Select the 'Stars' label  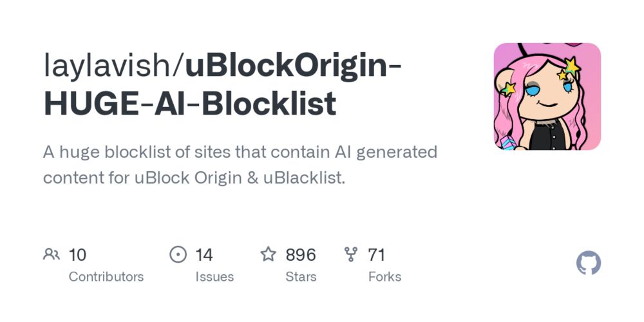pos(301,277)
